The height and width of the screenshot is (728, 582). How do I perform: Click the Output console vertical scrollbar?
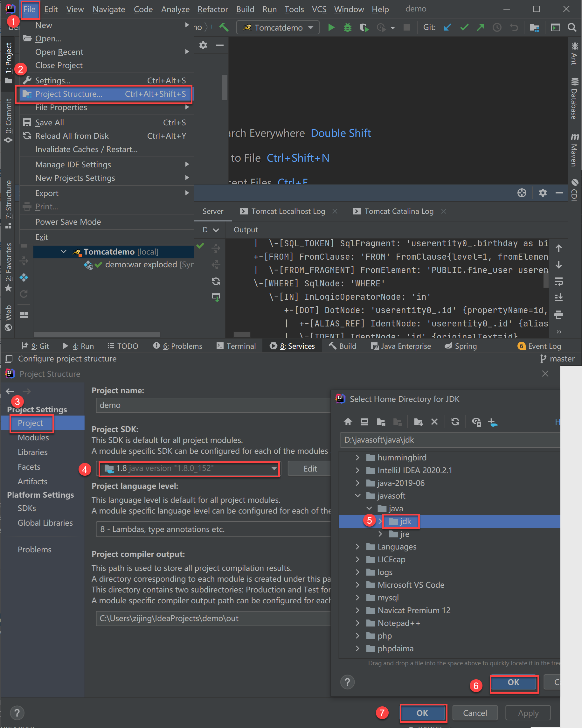(545, 280)
